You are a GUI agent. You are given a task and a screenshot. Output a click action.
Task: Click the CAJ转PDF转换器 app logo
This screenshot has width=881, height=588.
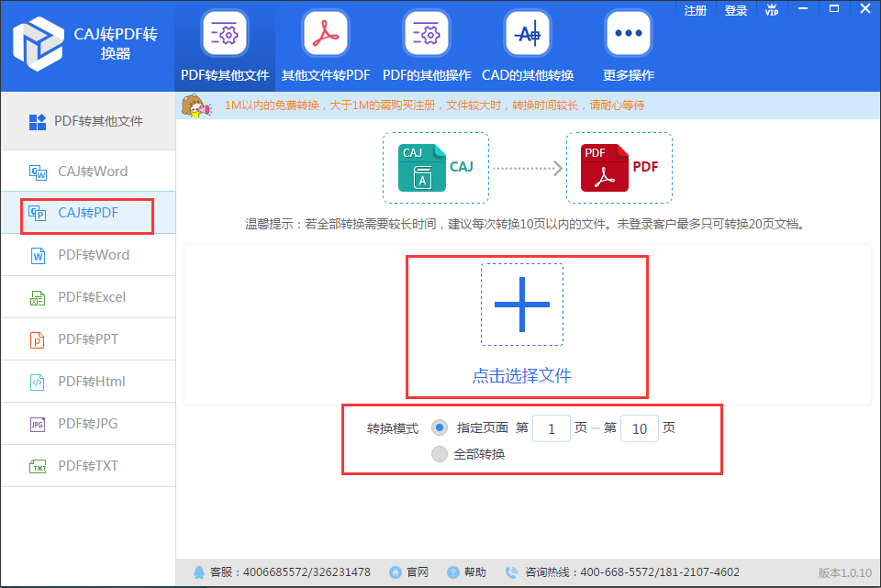39,44
